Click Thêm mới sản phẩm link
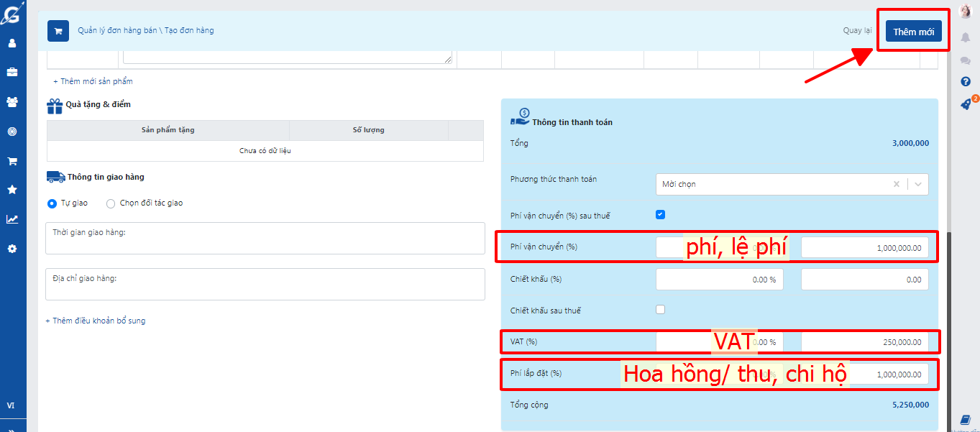The height and width of the screenshot is (432, 980). pos(93,81)
